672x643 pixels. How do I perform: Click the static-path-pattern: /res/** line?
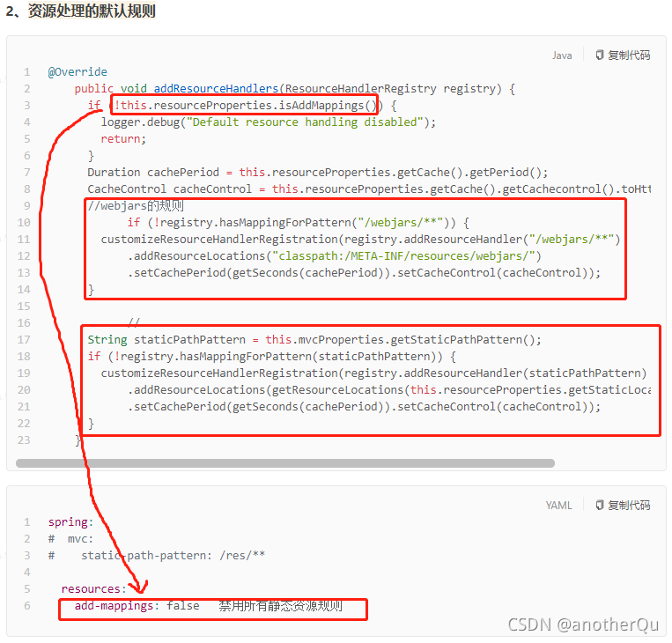[157, 556]
